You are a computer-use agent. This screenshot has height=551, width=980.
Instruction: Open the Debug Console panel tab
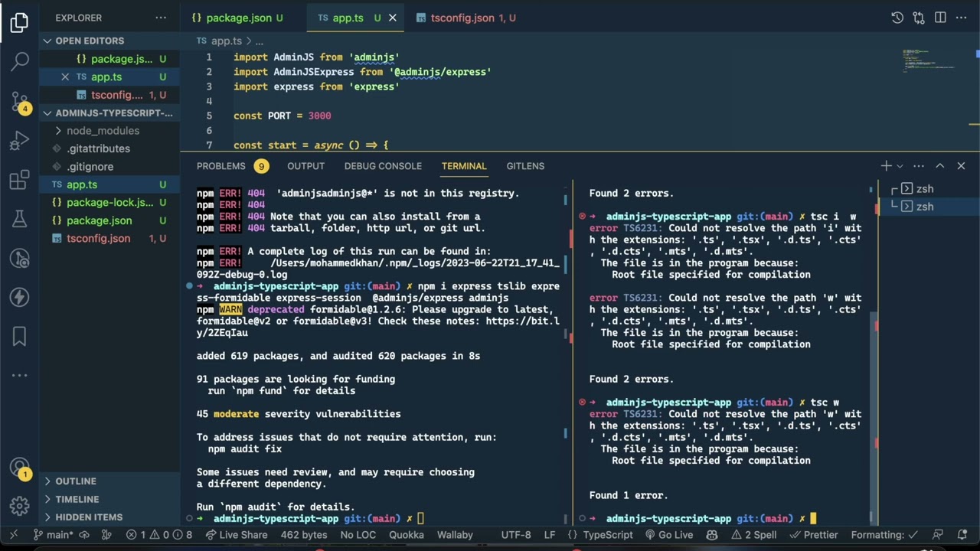click(383, 166)
